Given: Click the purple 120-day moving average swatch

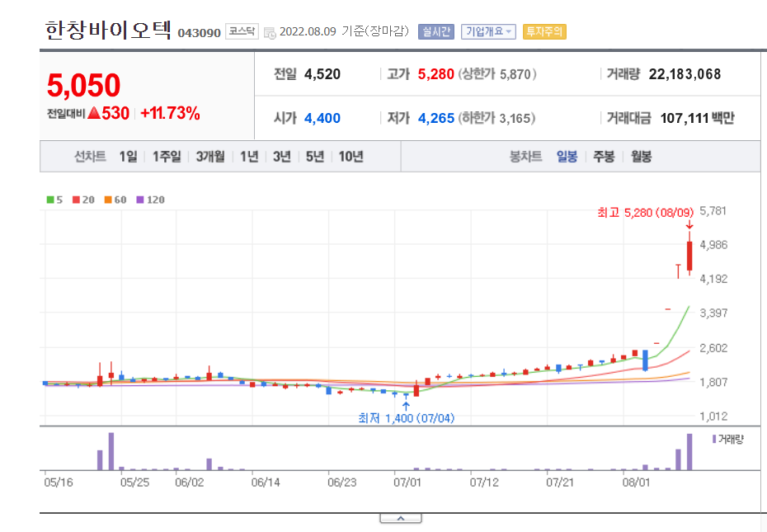Looking at the screenshot, I should point(140,200).
